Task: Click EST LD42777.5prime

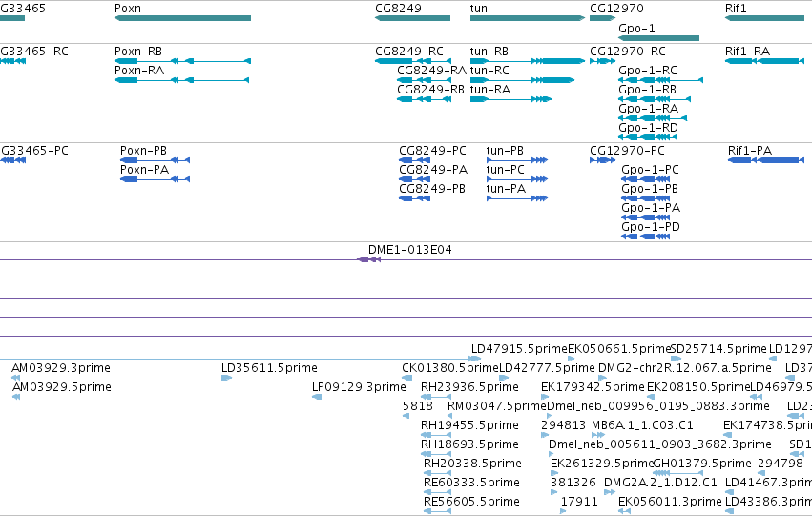Action: tap(504, 378)
